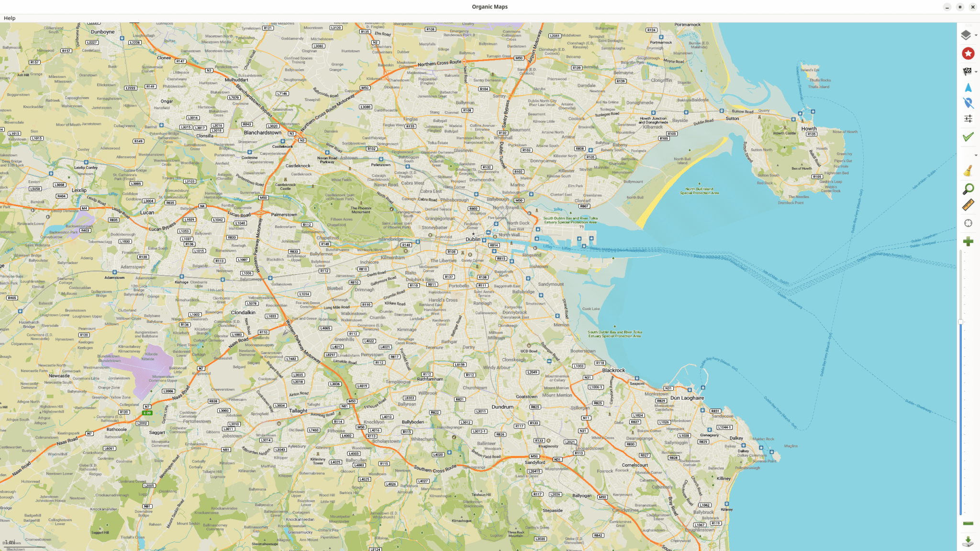
Task: Open the map layers icon
Action: click(968, 34)
